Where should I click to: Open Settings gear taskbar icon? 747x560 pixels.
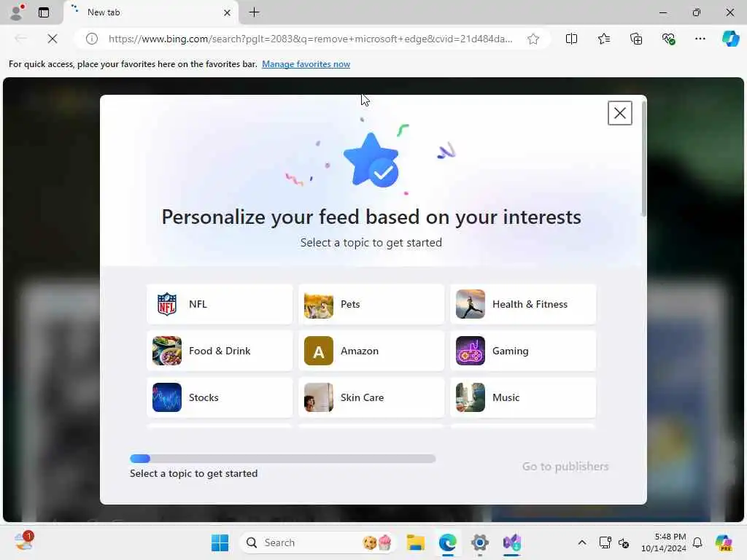[480, 542]
